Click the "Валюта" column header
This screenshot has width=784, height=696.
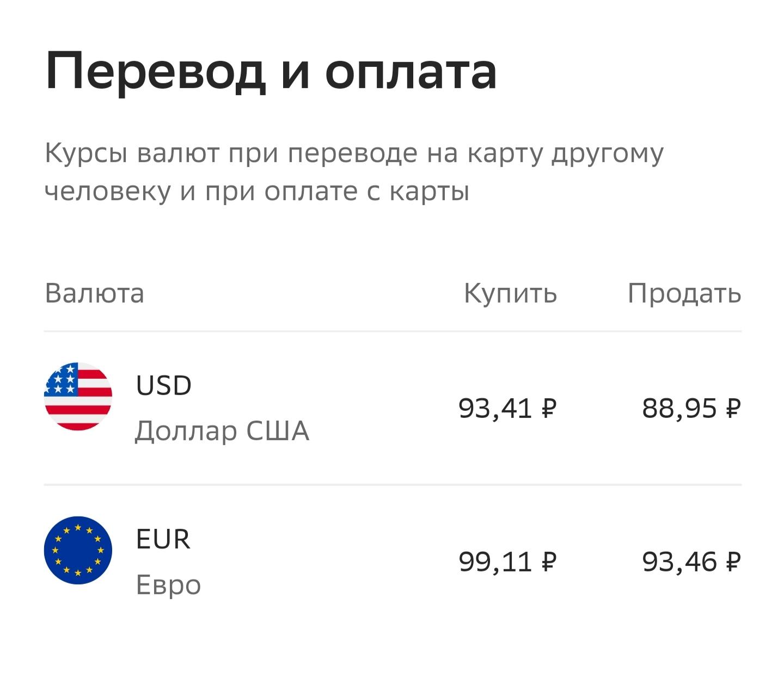94,293
